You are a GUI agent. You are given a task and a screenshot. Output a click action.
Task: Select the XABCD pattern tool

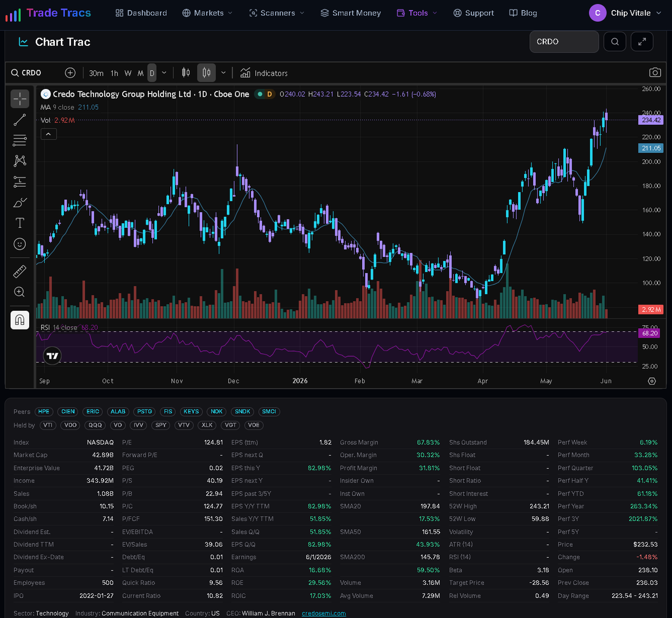pos(20,161)
